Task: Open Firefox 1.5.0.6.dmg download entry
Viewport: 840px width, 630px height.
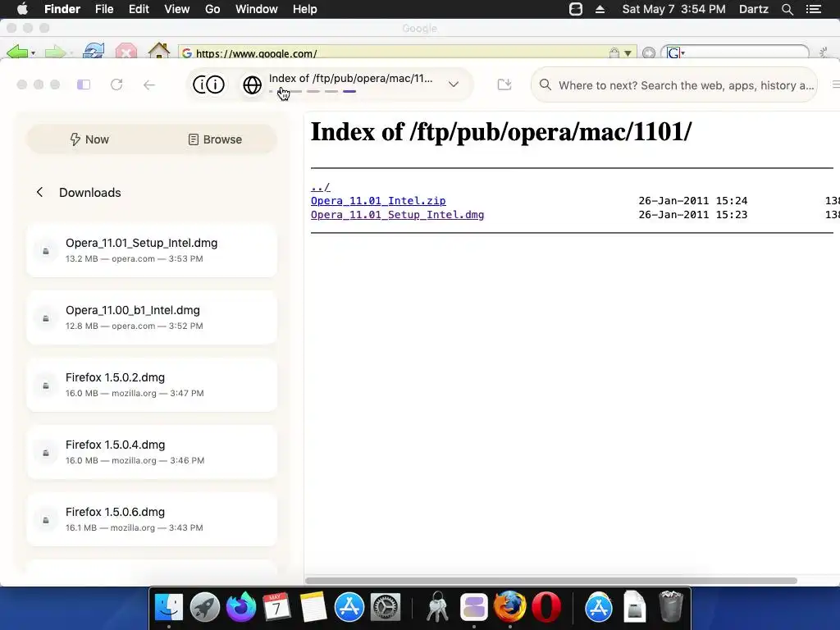Action: 152,519
